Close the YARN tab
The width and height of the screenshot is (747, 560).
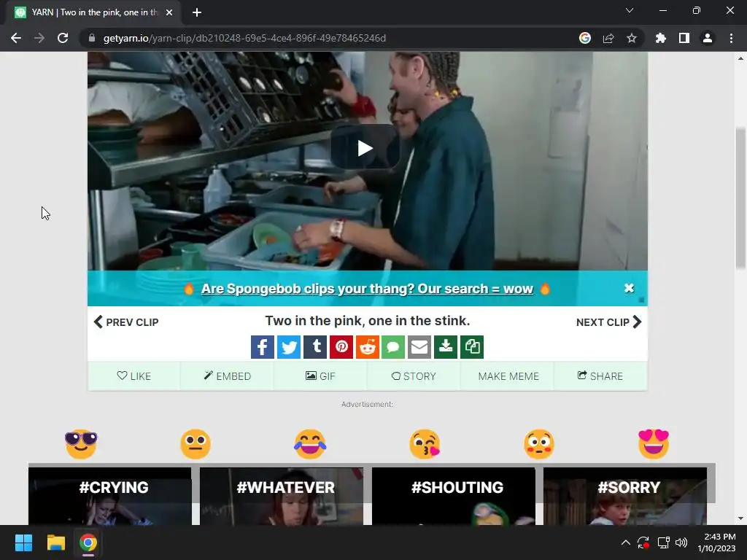(x=169, y=12)
